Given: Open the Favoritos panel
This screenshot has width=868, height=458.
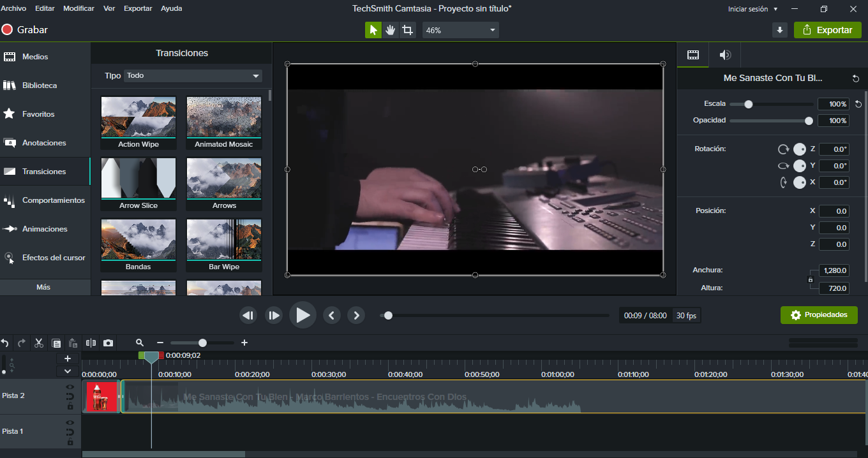Looking at the screenshot, I should [x=45, y=114].
